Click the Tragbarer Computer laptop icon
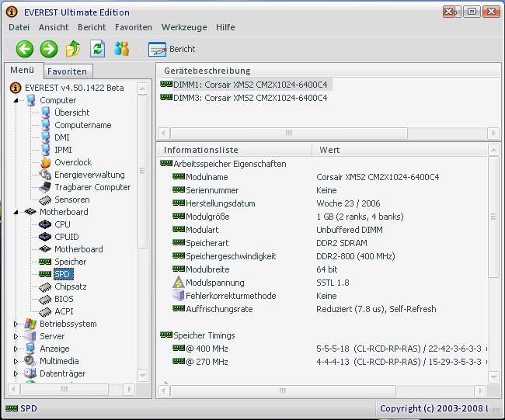The width and height of the screenshot is (505, 420). (45, 187)
